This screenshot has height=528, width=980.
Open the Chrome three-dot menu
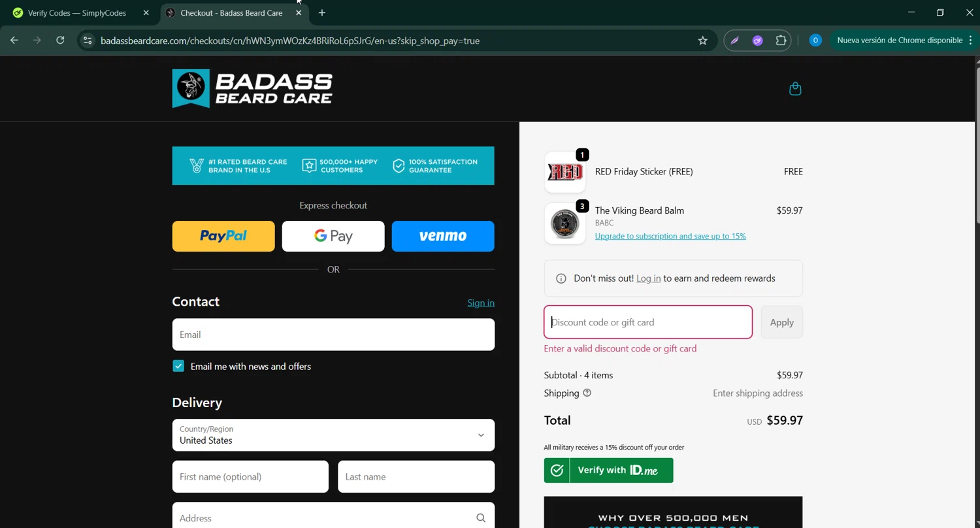point(971,41)
